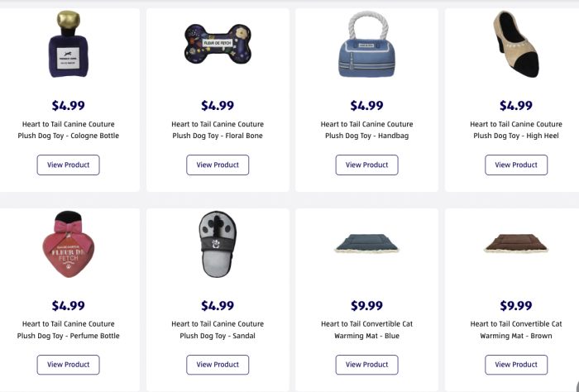Open the Sandal plush toy image
The width and height of the screenshot is (579, 392).
click(218, 244)
